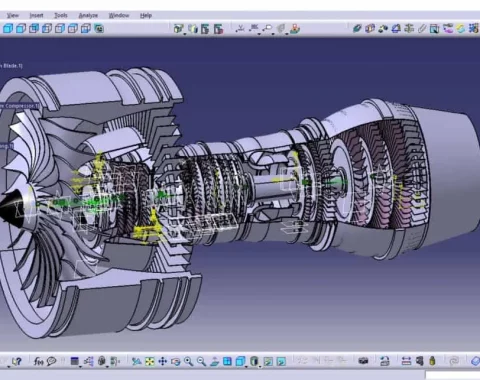Click the Zoom Out magnifier
The image size is (480, 380).
point(201,361)
